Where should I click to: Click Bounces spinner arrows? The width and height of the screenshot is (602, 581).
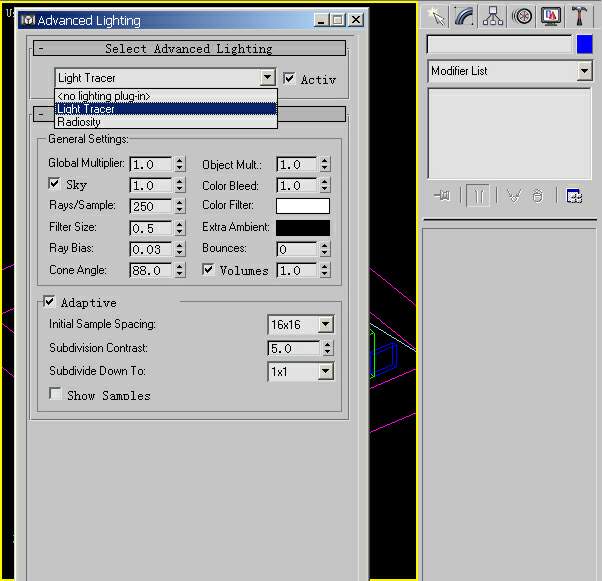(x=325, y=250)
